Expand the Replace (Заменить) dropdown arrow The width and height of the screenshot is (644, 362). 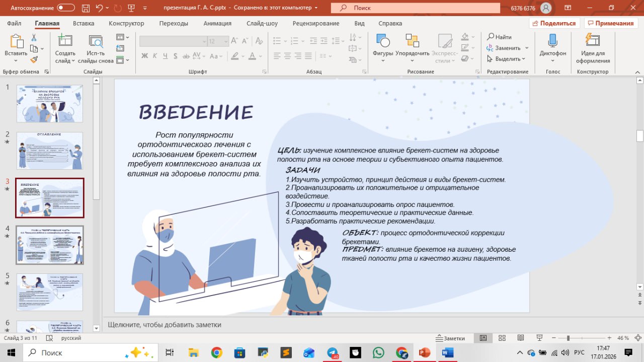click(x=527, y=48)
